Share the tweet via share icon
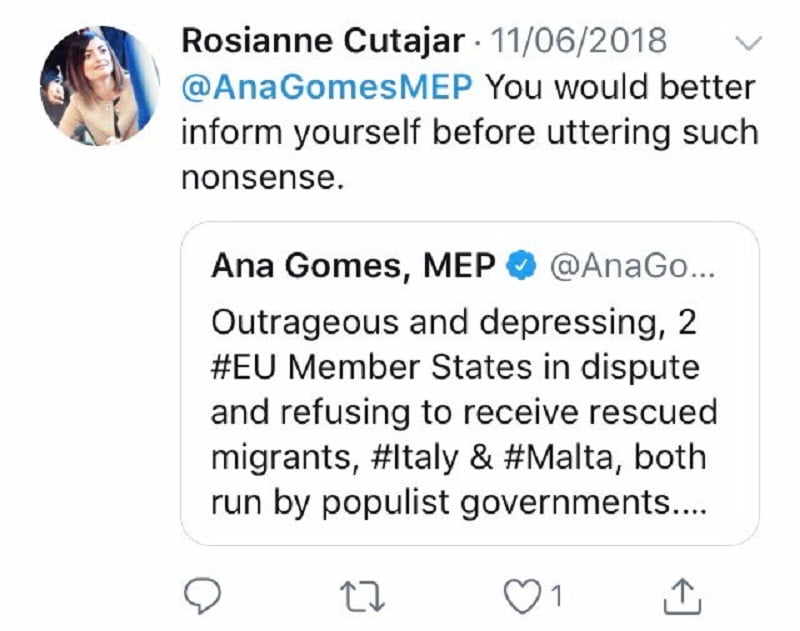The image size is (800, 631). [x=684, y=596]
